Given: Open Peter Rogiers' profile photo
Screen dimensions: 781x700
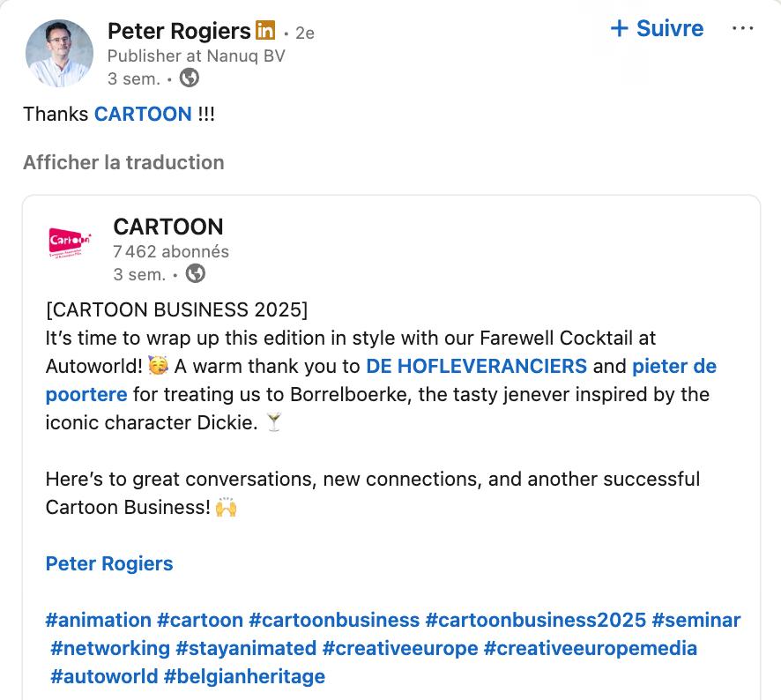Looking at the screenshot, I should pos(59,53).
